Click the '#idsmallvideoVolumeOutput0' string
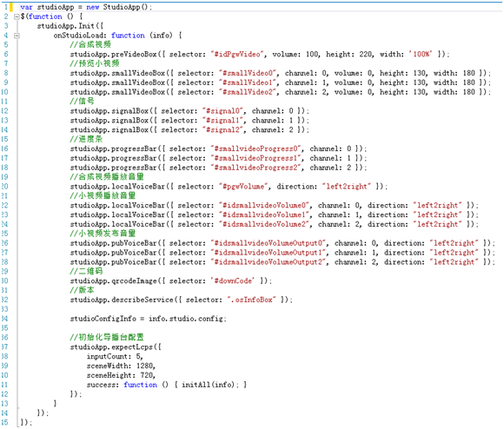Image resolution: width=504 pixels, height=429 pixels. tap(269, 243)
